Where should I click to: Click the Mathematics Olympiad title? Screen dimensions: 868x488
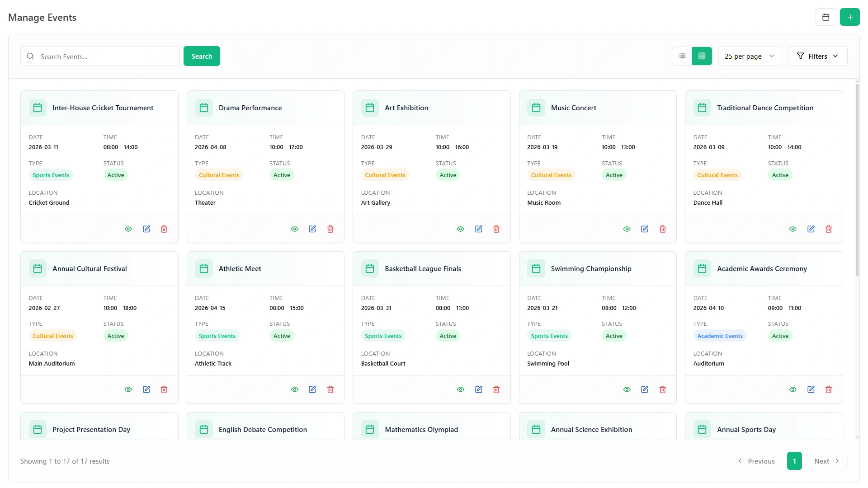421,430
